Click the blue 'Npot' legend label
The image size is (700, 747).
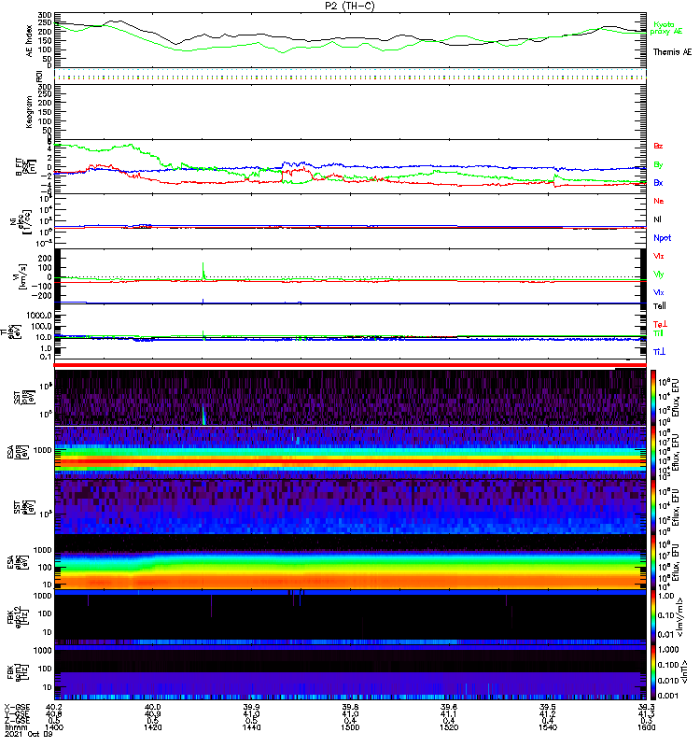tap(663, 238)
